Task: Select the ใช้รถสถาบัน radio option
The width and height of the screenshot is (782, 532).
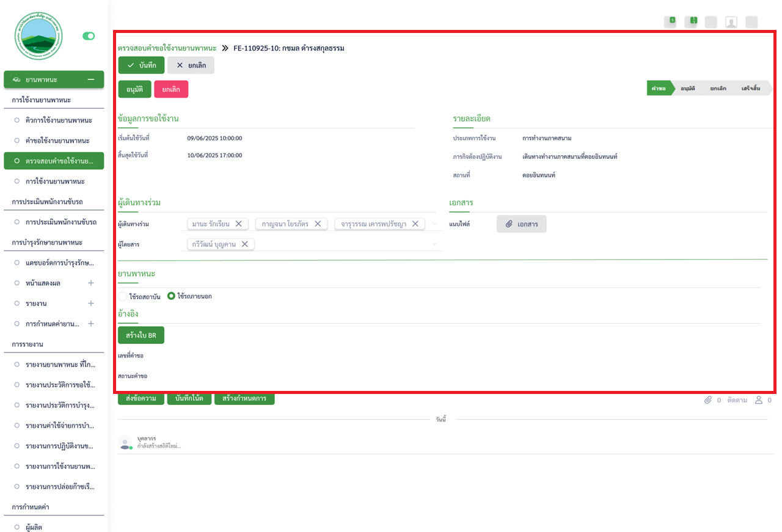Action: pyautogui.click(x=123, y=296)
